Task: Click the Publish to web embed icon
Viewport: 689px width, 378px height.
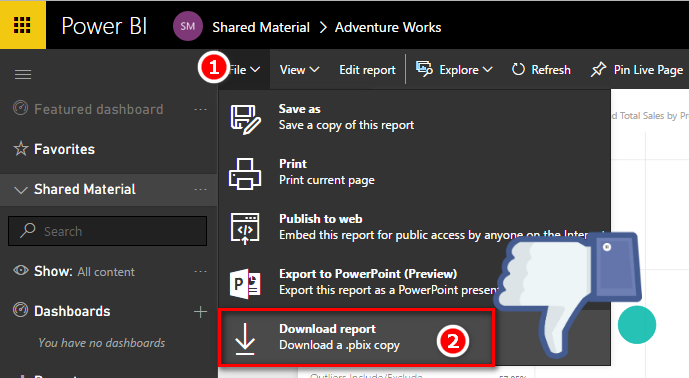Action: [245, 229]
